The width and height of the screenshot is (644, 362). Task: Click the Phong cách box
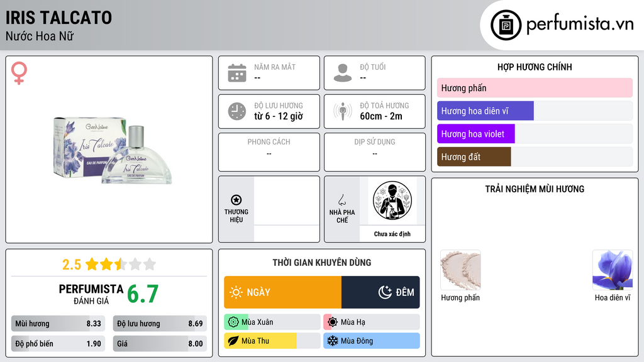269,152
